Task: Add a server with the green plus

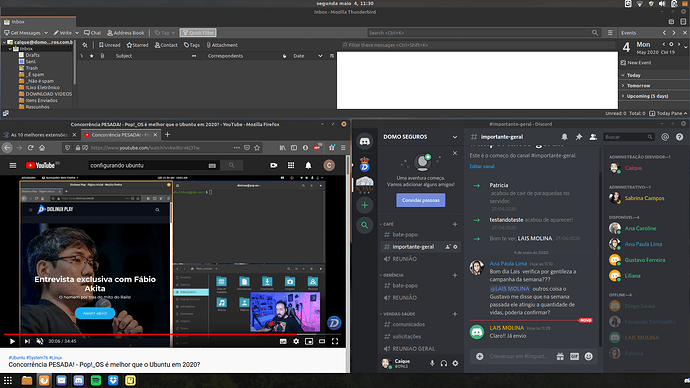Action: click(x=364, y=205)
